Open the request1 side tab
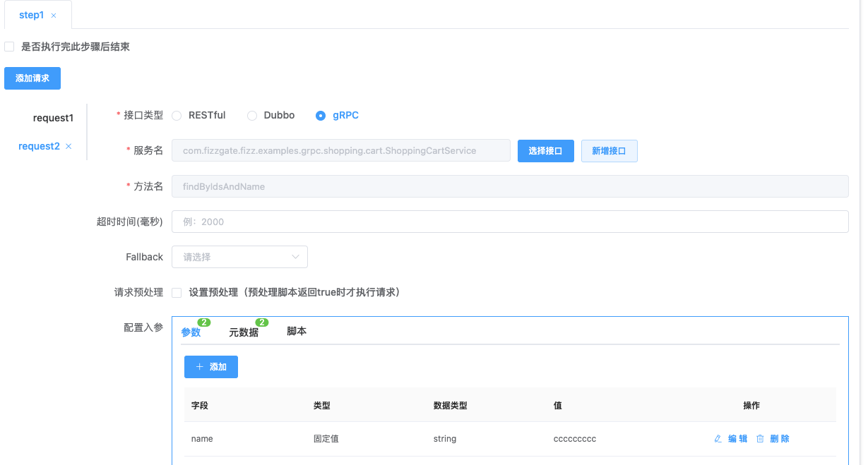Screen dimensions: 868x465 [53, 118]
